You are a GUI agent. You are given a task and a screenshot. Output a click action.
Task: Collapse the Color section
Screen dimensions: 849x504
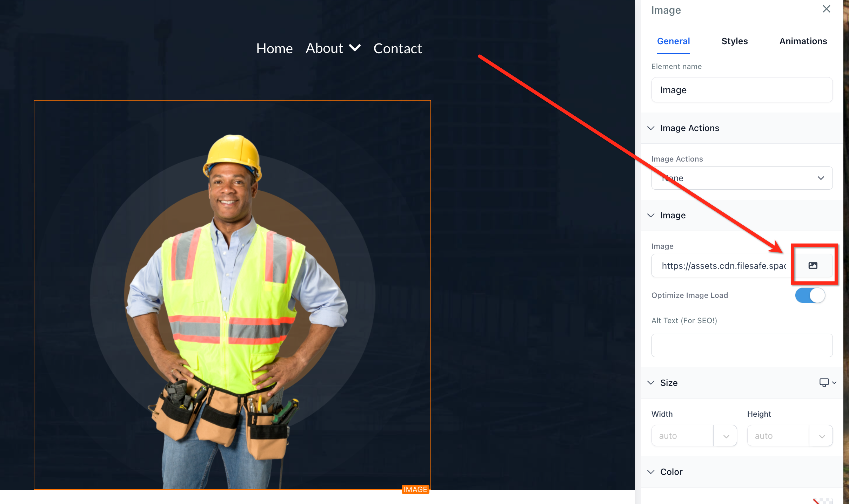(651, 472)
